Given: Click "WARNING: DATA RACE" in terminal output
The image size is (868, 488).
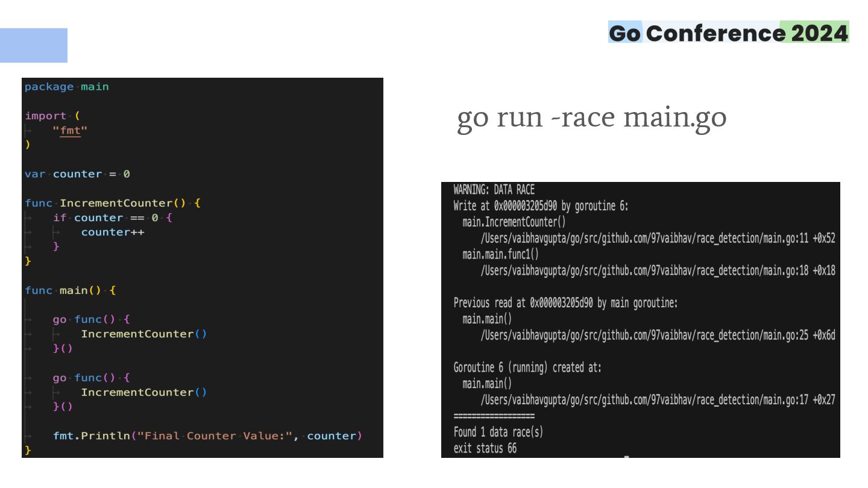Looking at the screenshot, I should pos(494,190).
